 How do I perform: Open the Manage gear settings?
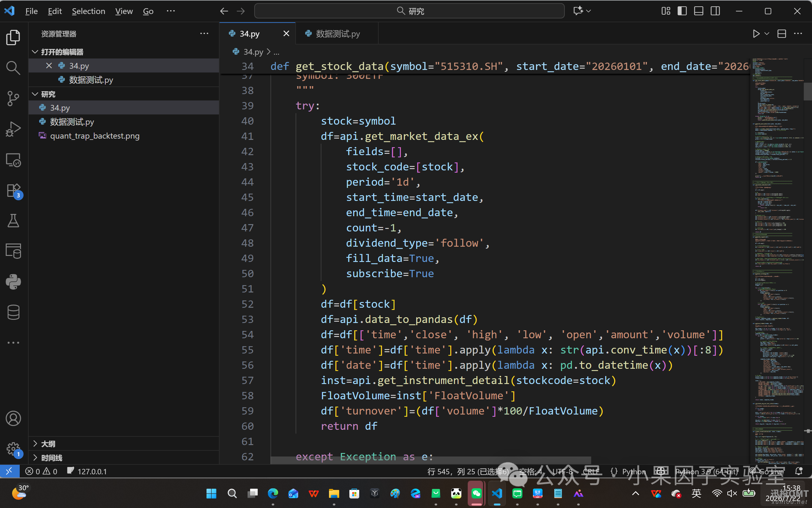tap(13, 449)
